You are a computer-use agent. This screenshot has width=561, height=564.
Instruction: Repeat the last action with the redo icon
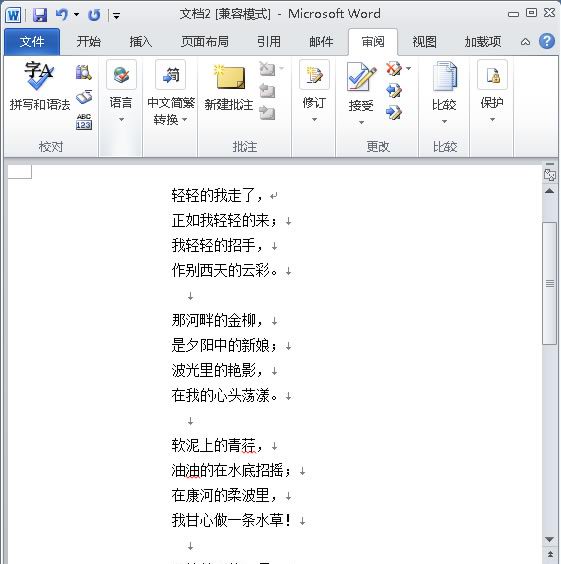point(94,15)
